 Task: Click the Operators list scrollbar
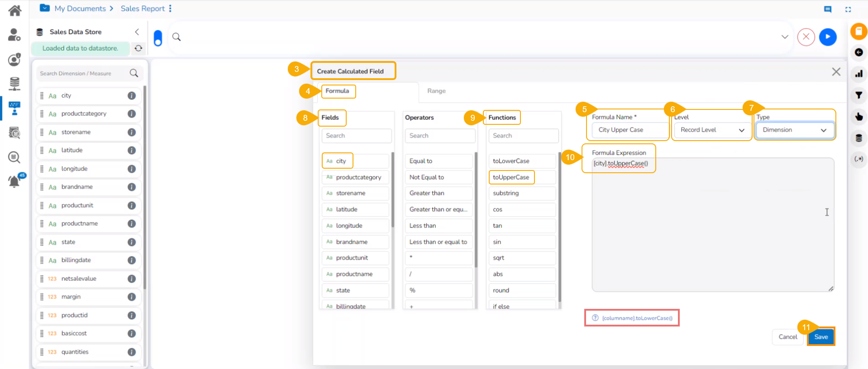click(x=476, y=209)
